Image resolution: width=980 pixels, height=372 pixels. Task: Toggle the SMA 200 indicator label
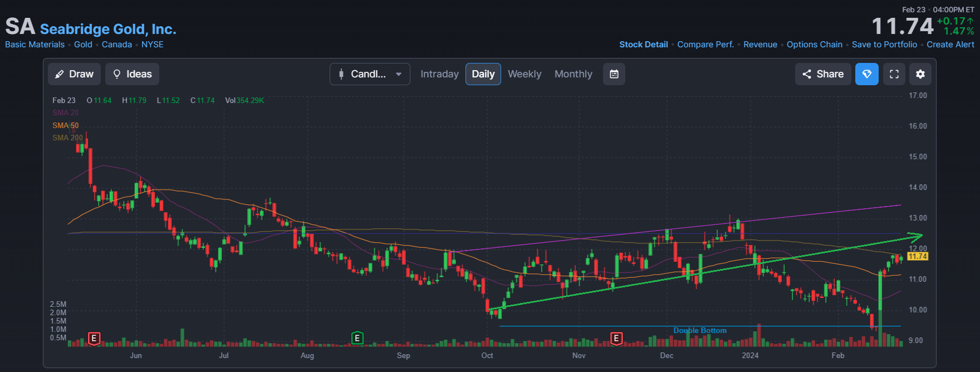point(67,138)
